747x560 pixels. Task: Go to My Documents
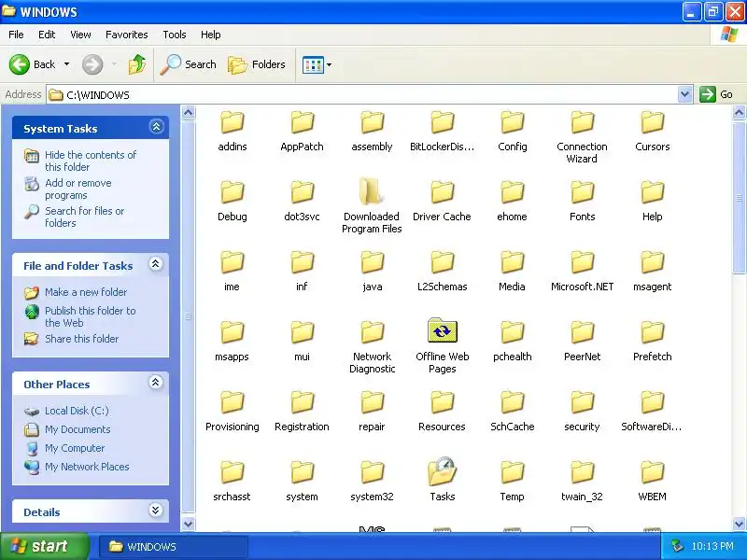(78, 429)
